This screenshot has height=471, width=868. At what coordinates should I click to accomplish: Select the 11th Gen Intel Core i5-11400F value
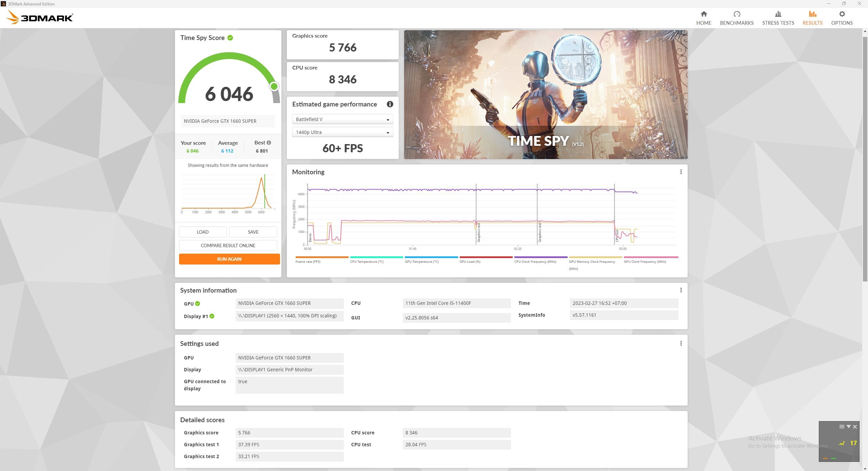(456, 303)
